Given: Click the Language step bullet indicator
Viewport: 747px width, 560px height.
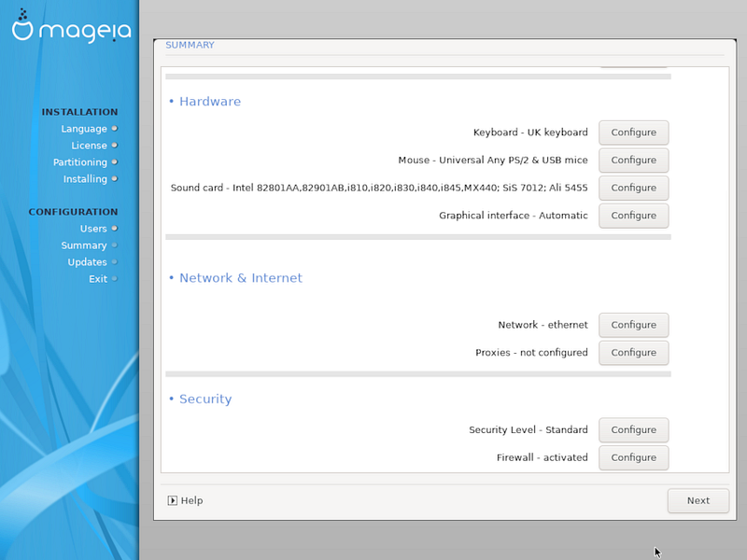Looking at the screenshot, I should 114,129.
